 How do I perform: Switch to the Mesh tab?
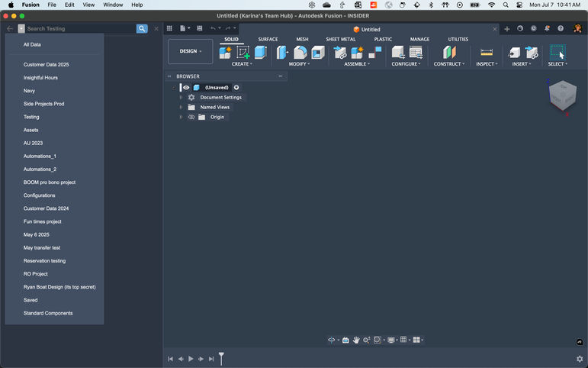tap(302, 39)
